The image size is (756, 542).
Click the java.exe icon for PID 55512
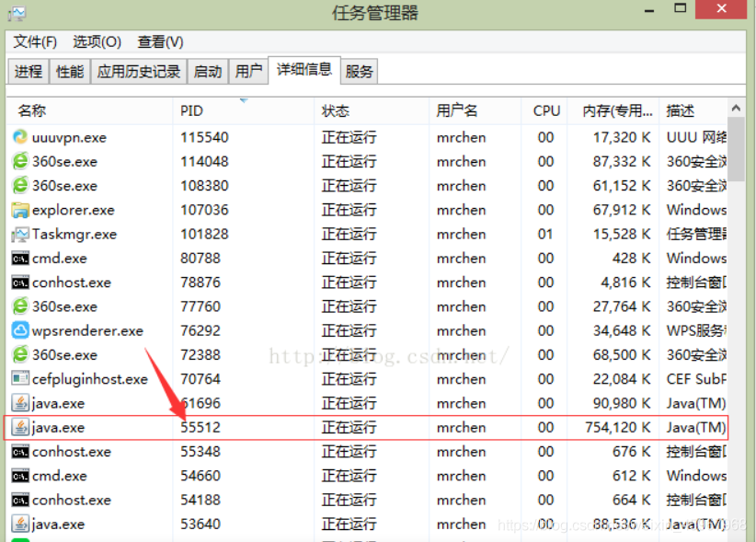pyautogui.click(x=19, y=427)
